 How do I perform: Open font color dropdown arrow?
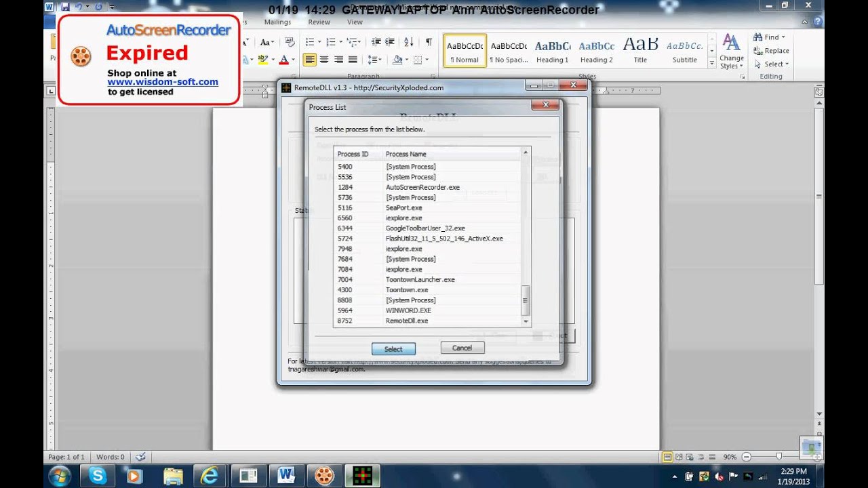click(293, 60)
